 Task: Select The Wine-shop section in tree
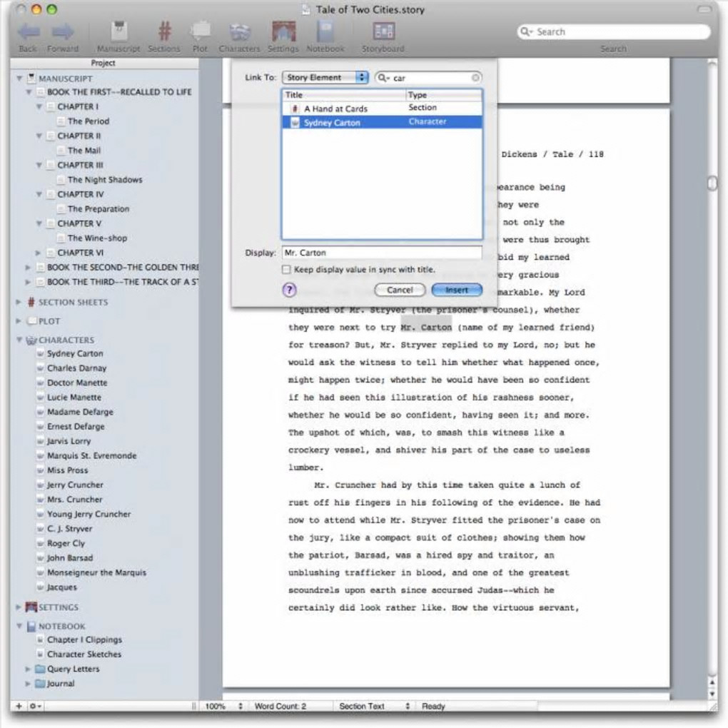[97, 238]
